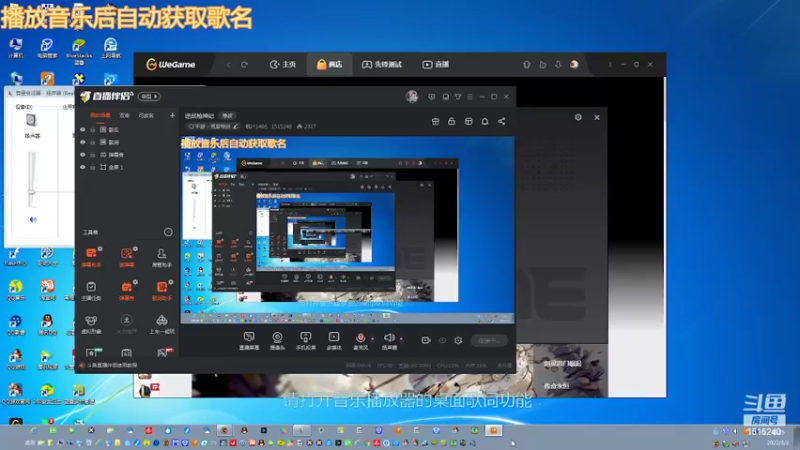Select the 计算机 desktop icon
Viewport: 800px width, 450px height.
(16, 48)
